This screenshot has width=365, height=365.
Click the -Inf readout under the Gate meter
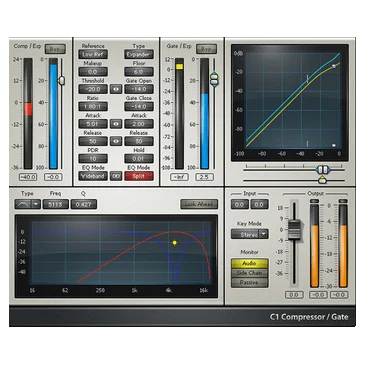[179, 177]
